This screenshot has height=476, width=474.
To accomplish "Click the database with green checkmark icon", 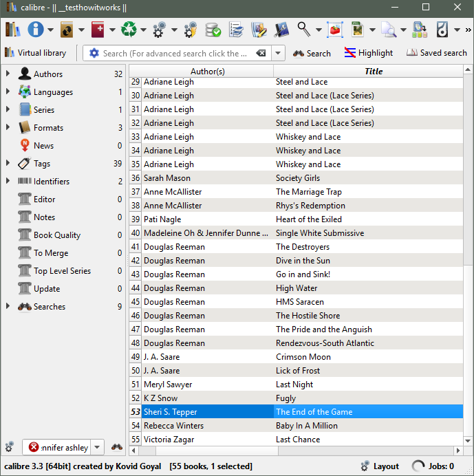I will coord(213,30).
